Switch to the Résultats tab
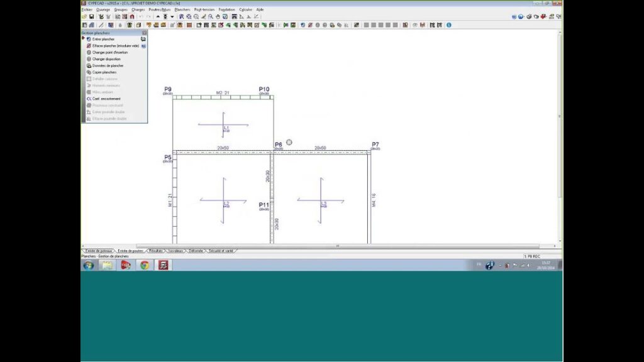This screenshot has width=644, height=362. (155, 251)
